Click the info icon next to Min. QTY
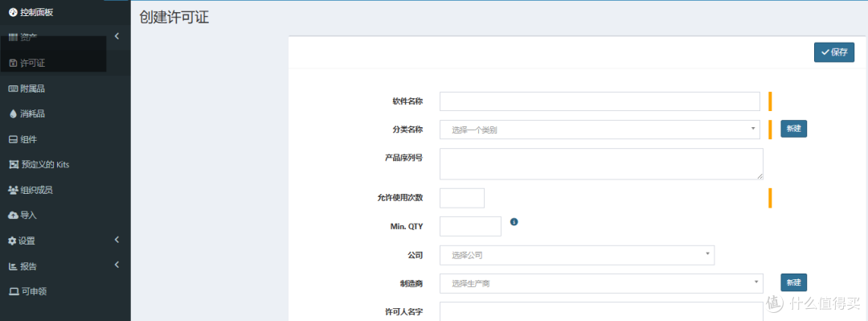868x321 pixels. [x=514, y=222]
